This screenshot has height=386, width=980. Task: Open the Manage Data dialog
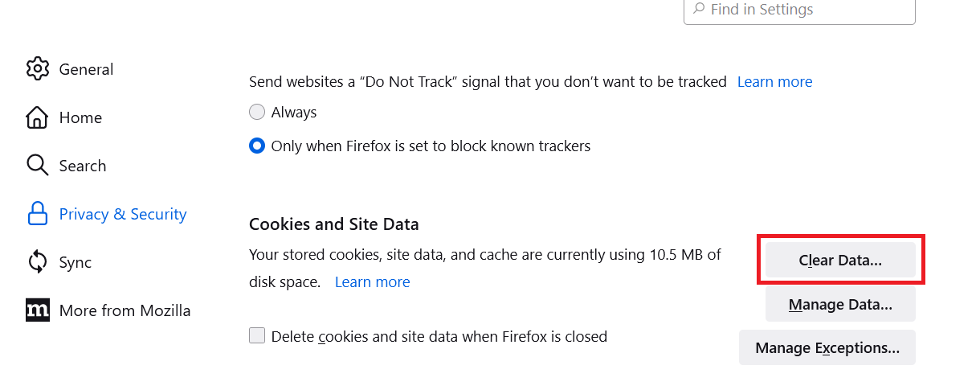(x=840, y=305)
